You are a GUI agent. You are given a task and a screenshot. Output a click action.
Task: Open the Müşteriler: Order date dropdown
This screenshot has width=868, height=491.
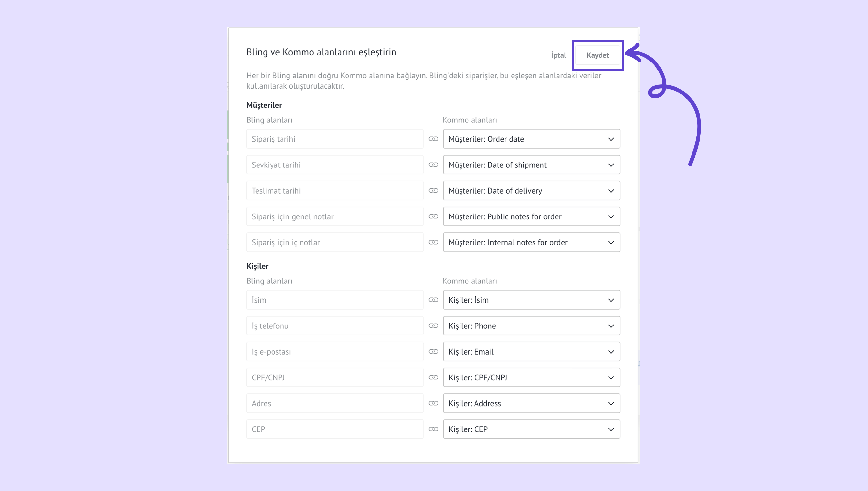[531, 139]
